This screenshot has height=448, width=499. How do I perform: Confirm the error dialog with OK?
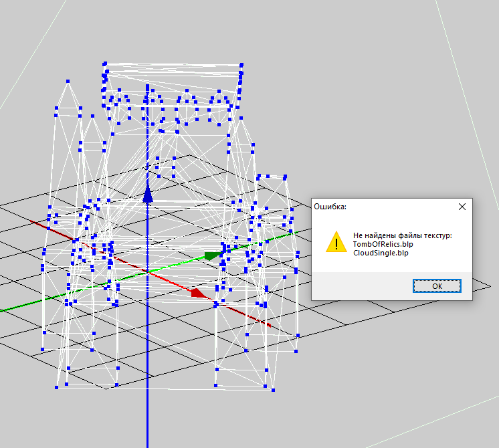[437, 286]
